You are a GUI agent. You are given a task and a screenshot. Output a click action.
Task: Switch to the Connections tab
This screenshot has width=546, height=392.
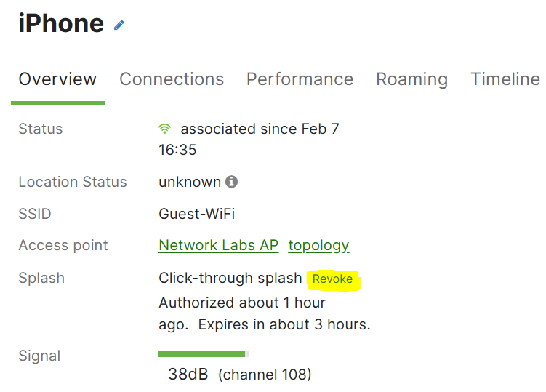[x=172, y=79]
